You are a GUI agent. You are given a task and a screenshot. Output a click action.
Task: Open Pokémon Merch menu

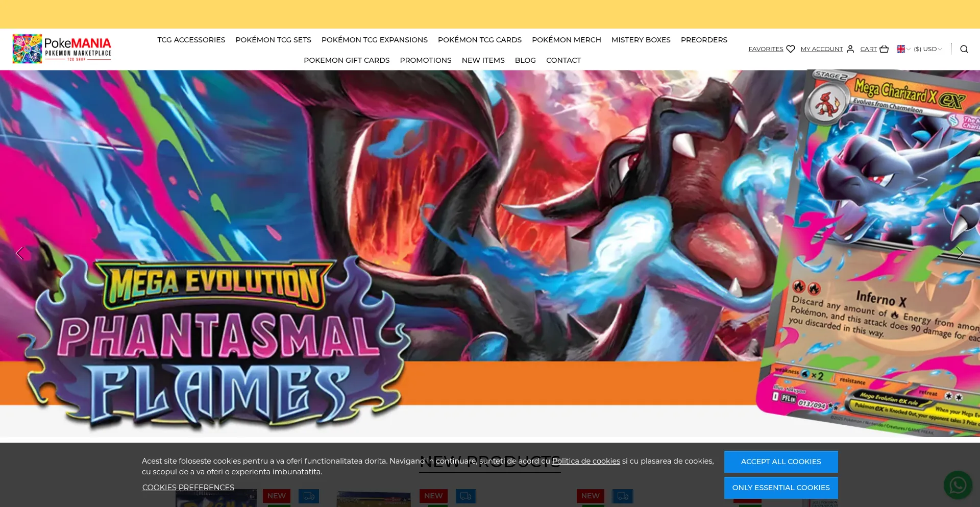coord(567,40)
